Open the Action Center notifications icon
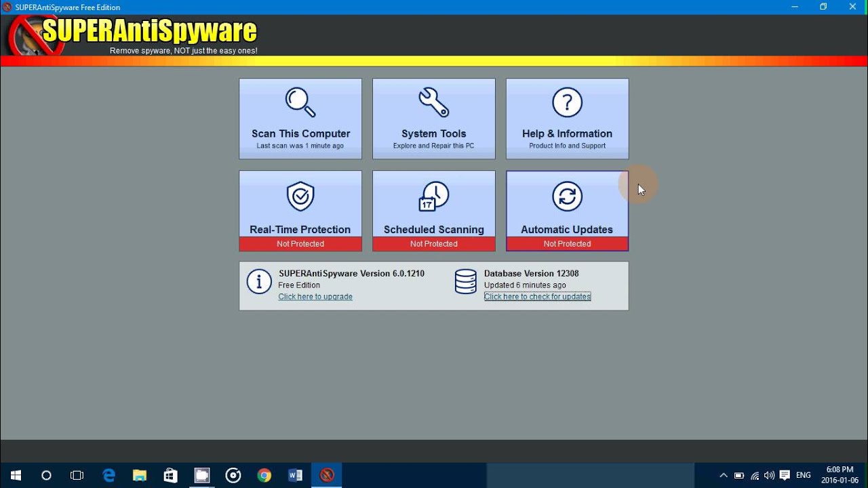The image size is (868, 488). click(x=785, y=476)
